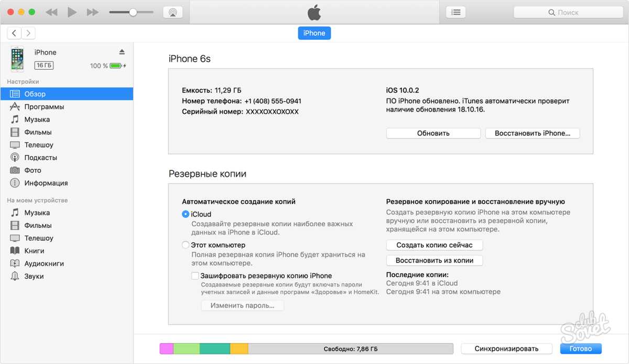This screenshot has width=629, height=364.
Task: Open the list view icon near search
Action: tap(456, 12)
